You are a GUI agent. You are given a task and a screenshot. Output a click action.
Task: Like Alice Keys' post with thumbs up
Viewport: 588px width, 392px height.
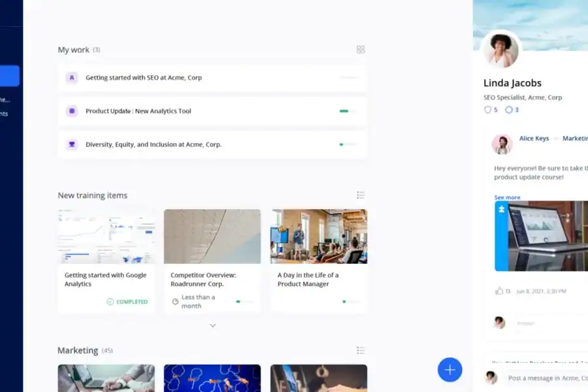click(x=499, y=291)
